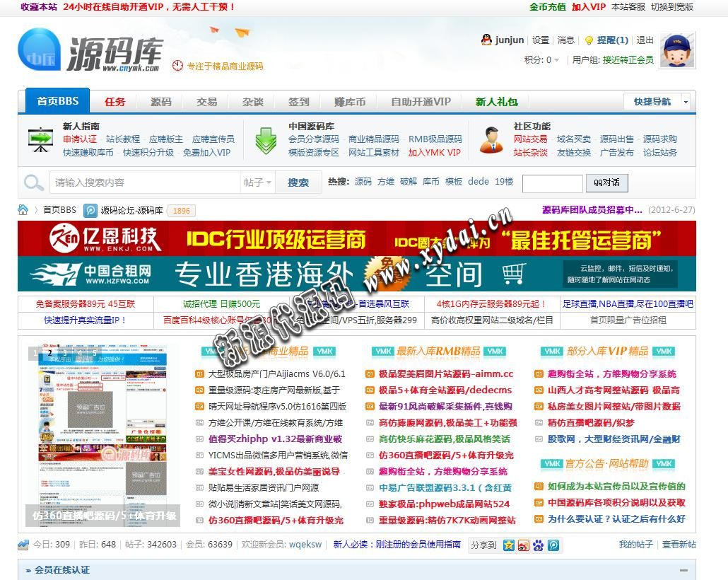Click the 切换到宽版 link
728x580 pixels.
click(672, 7)
